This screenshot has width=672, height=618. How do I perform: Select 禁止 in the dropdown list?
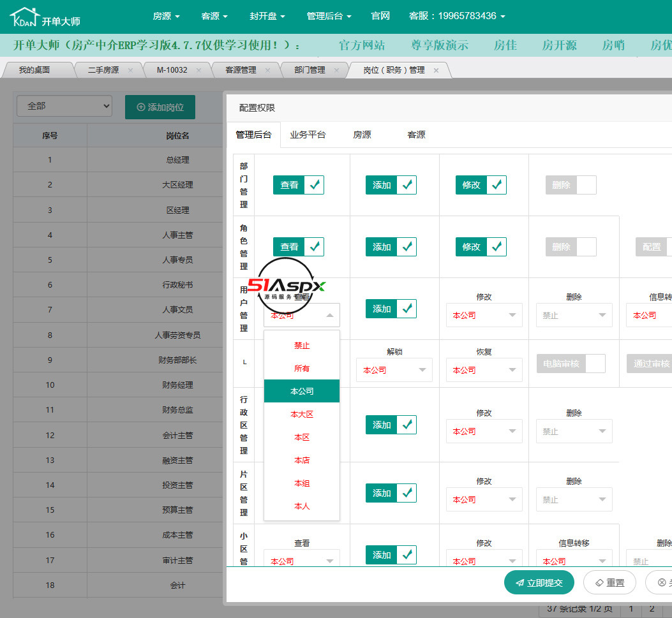[x=302, y=346]
